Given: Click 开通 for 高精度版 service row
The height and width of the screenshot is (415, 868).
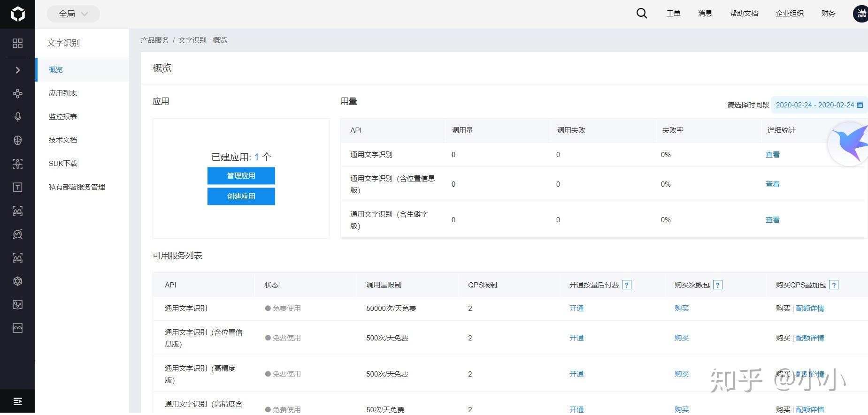Looking at the screenshot, I should 576,374.
